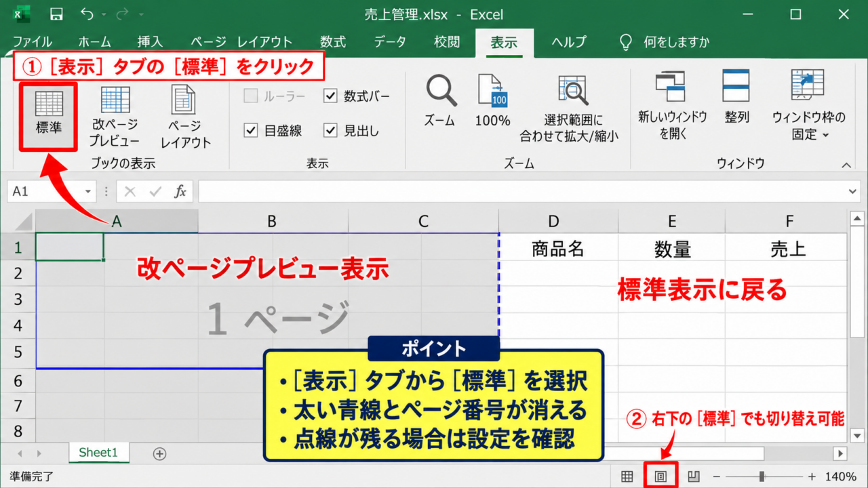
Task: Click next sheet navigation arrow
Action: point(39,453)
